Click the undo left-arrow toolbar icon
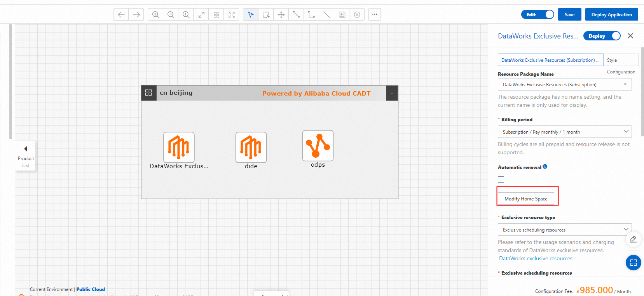This screenshot has width=644, height=296. tap(121, 15)
